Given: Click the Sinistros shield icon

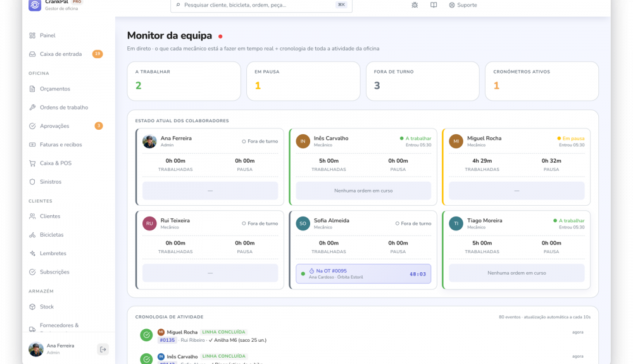Looking at the screenshot, I should coord(32,182).
